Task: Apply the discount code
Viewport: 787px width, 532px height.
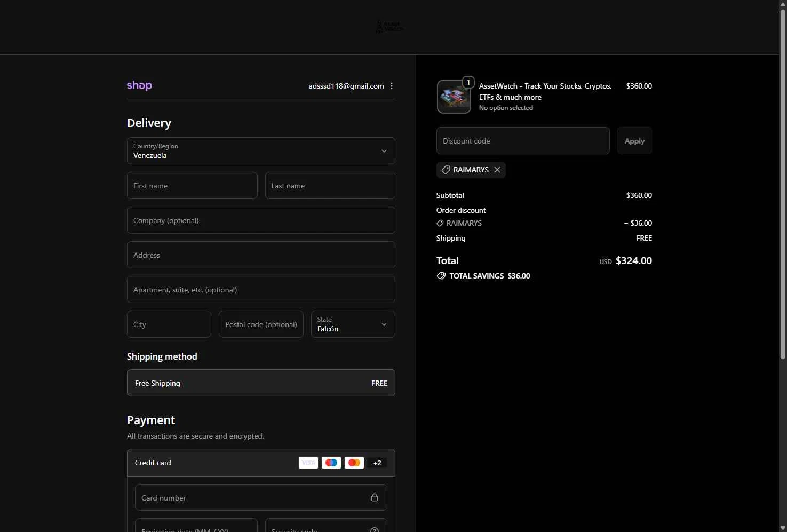Action: (634, 140)
